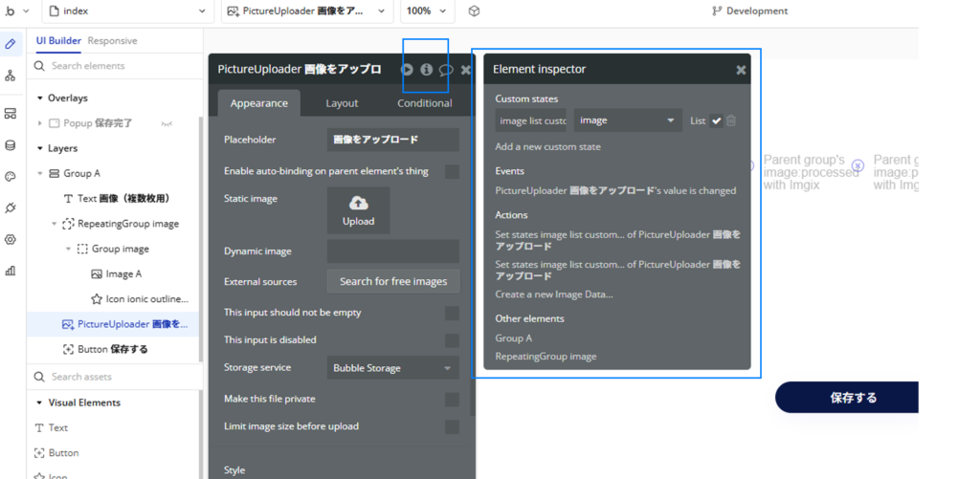This screenshot has width=980, height=479.
Task: Delete custom state using trash icon
Action: coord(731,120)
